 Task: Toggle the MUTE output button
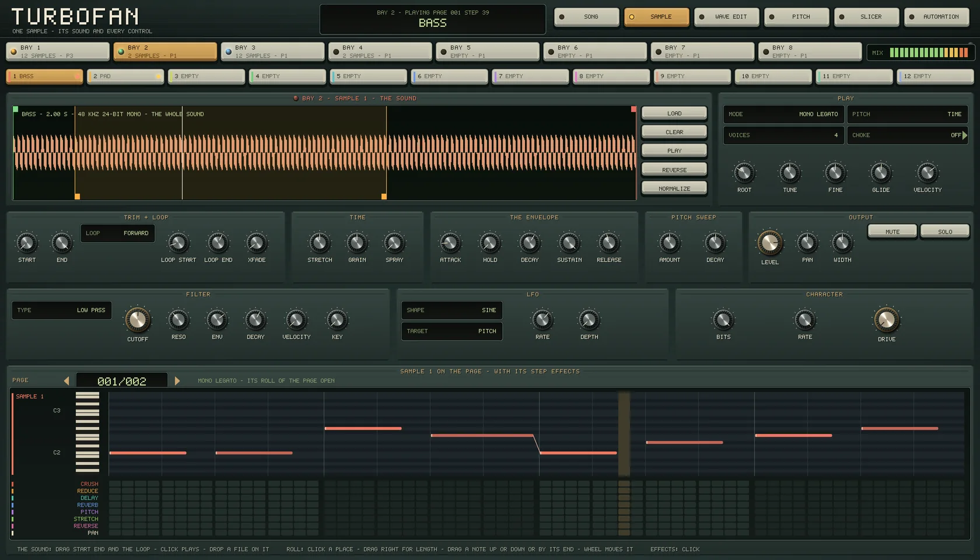click(x=892, y=232)
